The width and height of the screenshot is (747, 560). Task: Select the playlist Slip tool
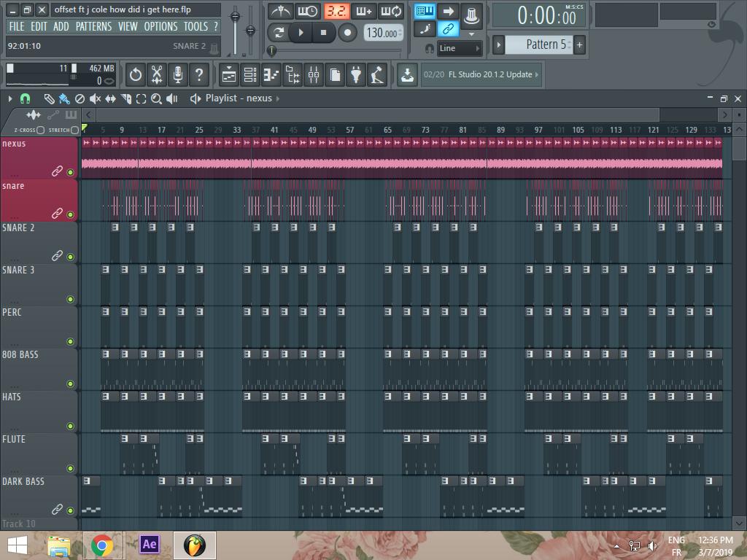[x=111, y=98]
